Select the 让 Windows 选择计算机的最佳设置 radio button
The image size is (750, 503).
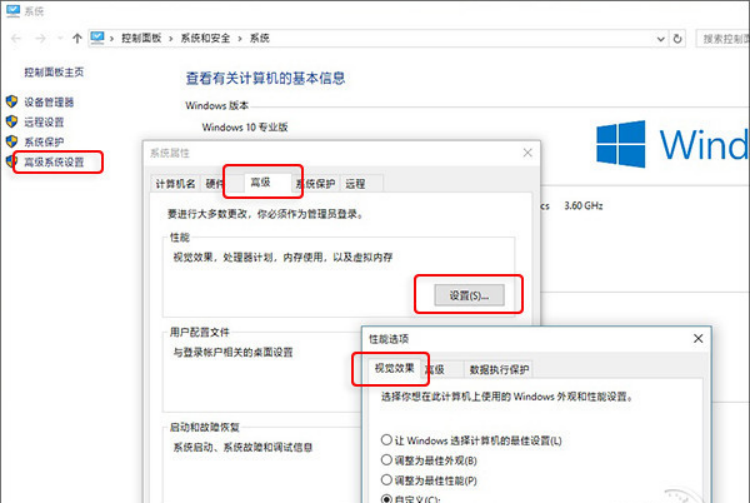point(387,440)
